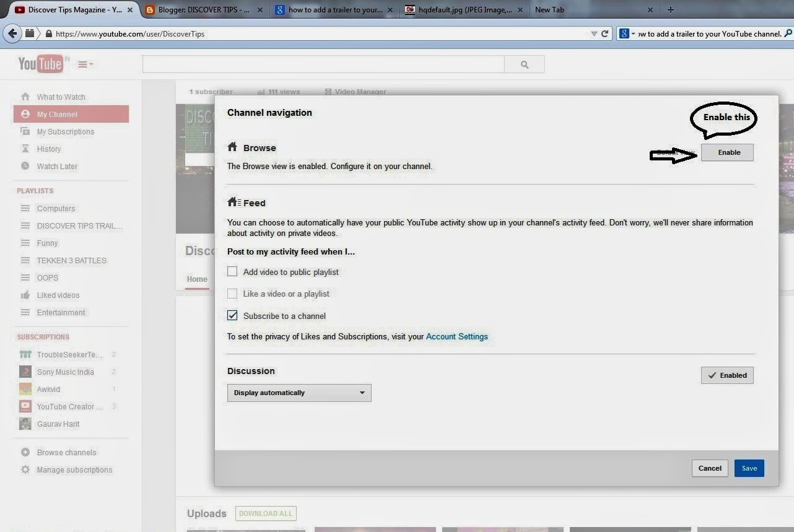Click the Google search engine icon

pos(624,34)
